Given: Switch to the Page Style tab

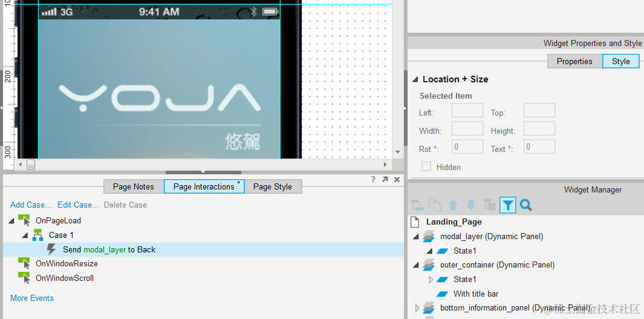Looking at the screenshot, I should tap(273, 186).
